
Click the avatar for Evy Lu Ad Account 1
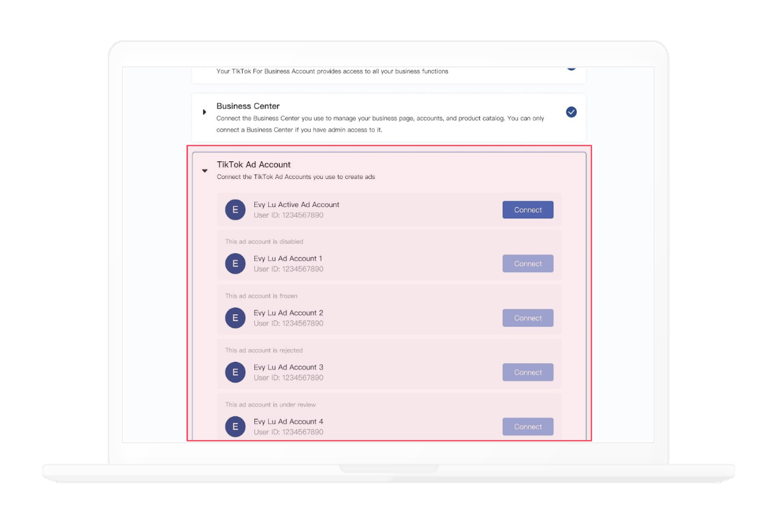point(235,263)
